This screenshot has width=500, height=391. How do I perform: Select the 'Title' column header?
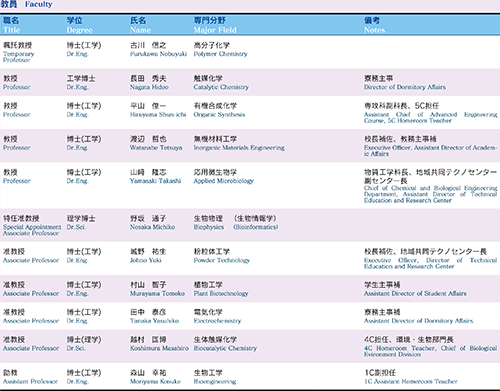point(12,30)
